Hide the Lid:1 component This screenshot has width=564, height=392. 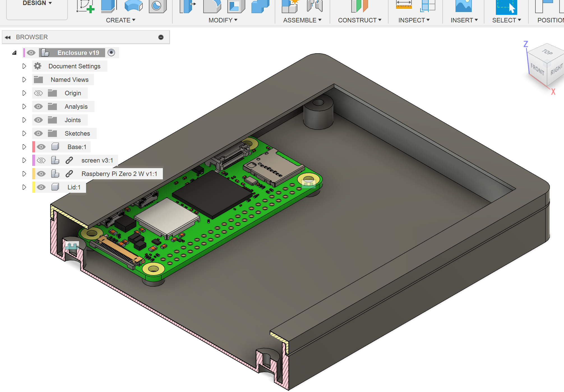point(41,187)
